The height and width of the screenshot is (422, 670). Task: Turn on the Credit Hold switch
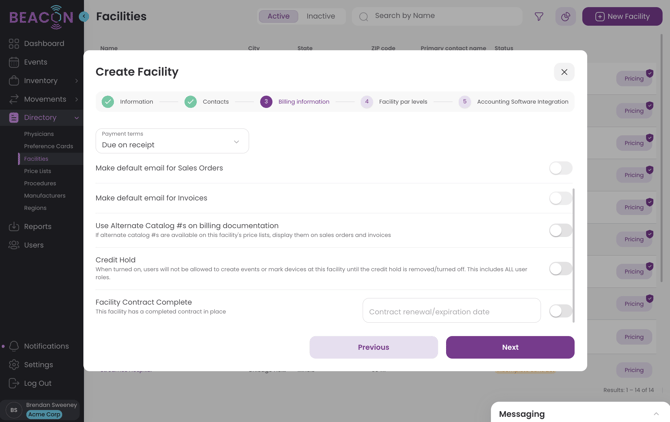tap(560, 268)
